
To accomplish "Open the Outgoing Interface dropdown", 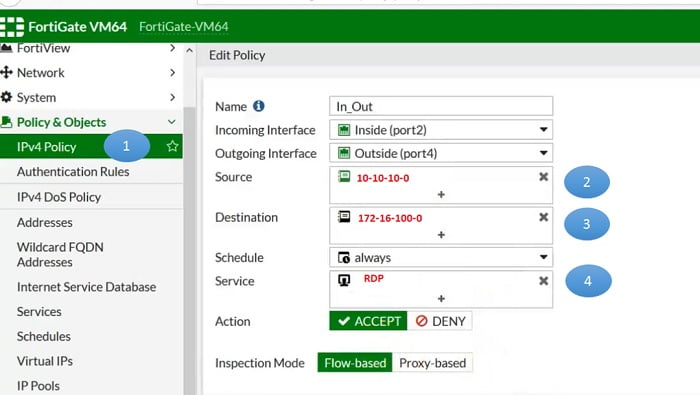I will tap(441, 153).
